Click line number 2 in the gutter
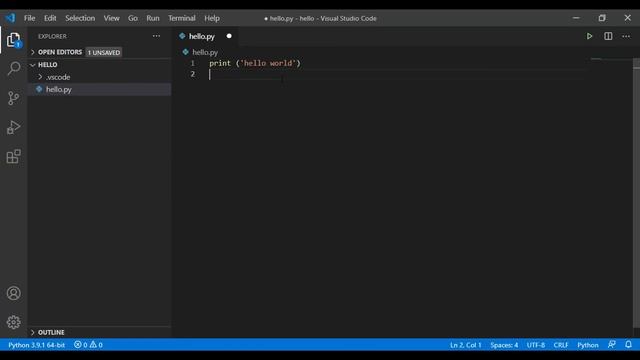 point(192,74)
